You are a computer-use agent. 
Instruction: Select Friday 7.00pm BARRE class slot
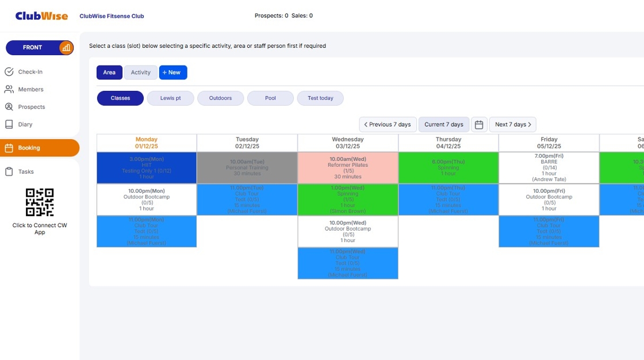point(549,168)
